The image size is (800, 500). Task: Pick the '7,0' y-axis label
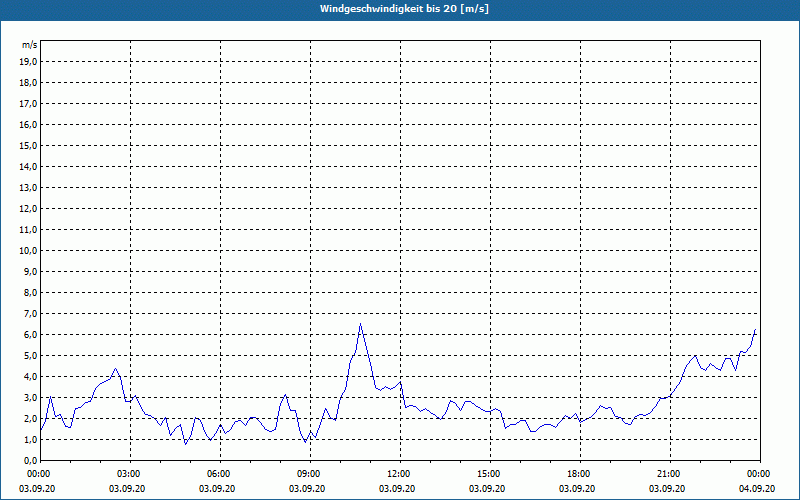(x=30, y=314)
